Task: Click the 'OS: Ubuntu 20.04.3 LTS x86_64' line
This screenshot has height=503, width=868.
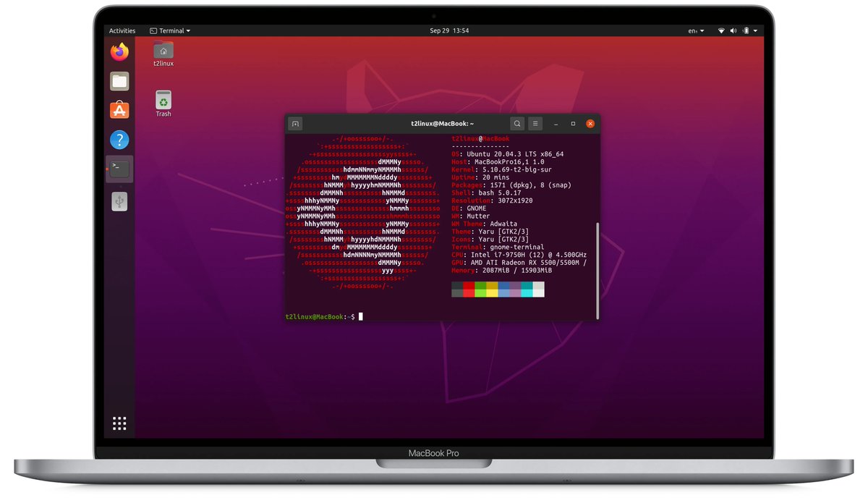Action: [507, 154]
